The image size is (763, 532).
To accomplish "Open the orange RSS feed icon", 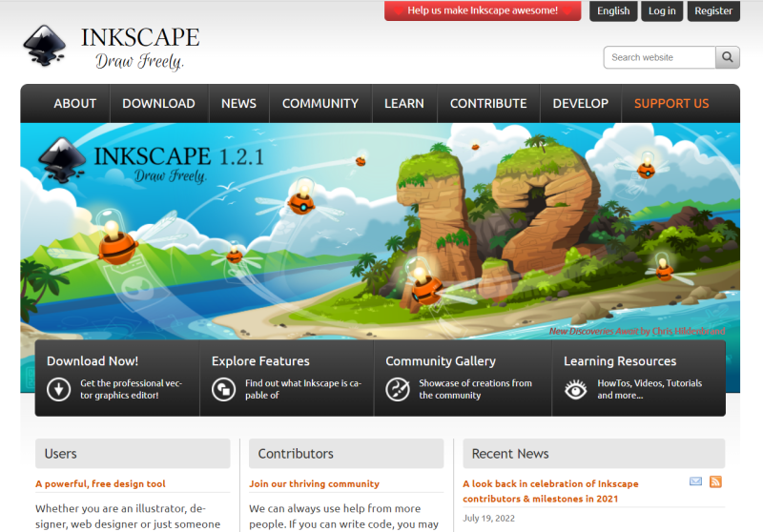I will coord(715,481).
